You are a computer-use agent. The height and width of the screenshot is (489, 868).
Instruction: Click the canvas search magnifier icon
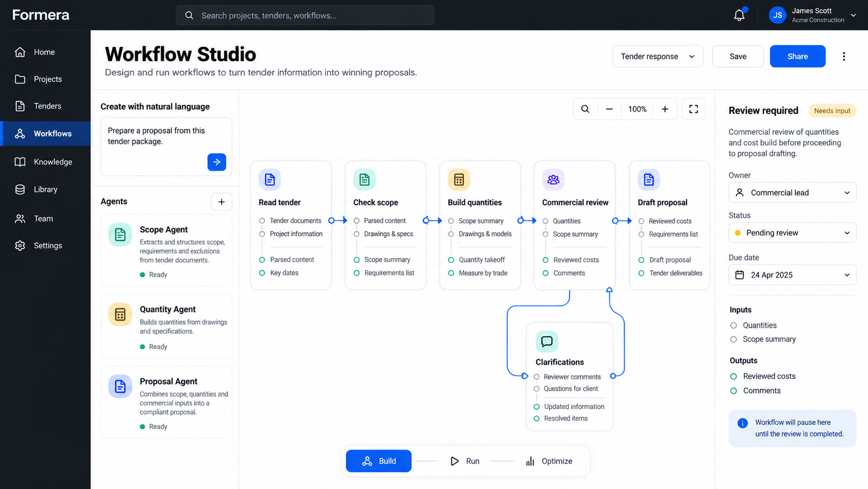click(x=585, y=109)
